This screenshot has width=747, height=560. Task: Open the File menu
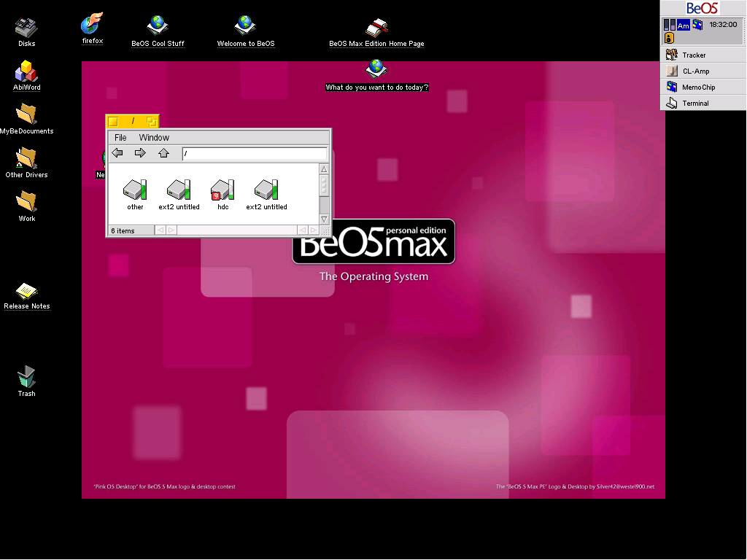click(120, 138)
